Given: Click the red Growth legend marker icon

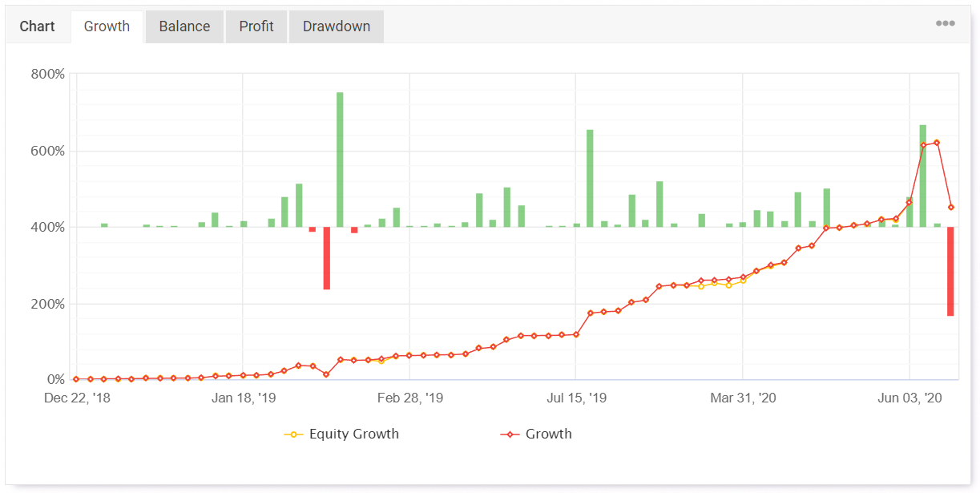Looking at the screenshot, I should [510, 434].
